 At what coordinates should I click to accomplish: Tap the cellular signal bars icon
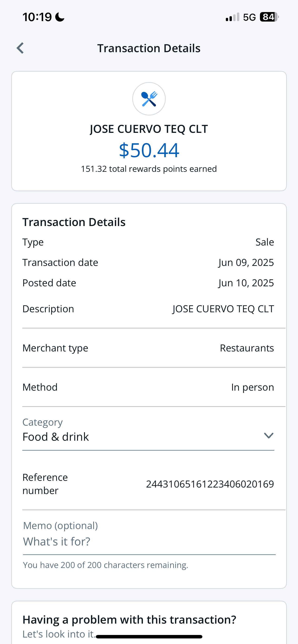pos(233,17)
